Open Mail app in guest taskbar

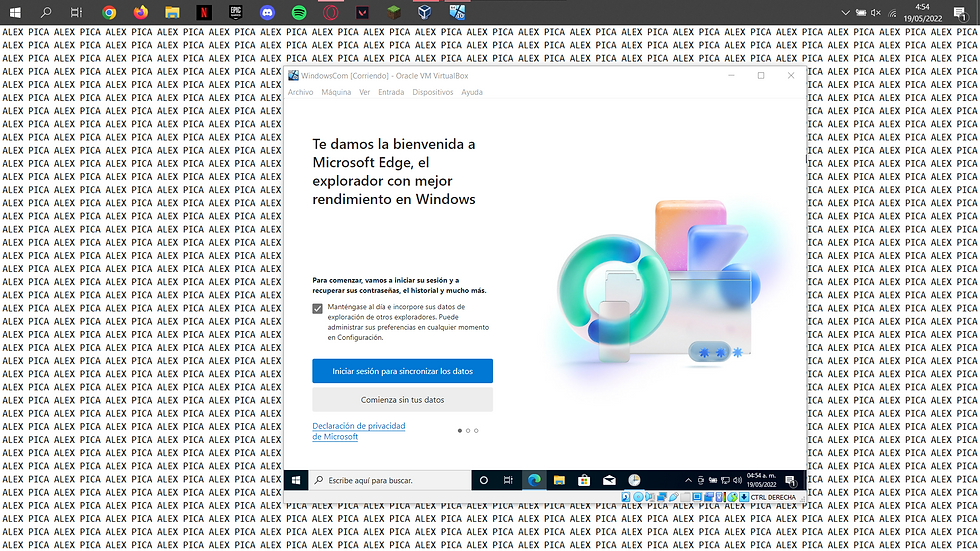click(x=609, y=480)
